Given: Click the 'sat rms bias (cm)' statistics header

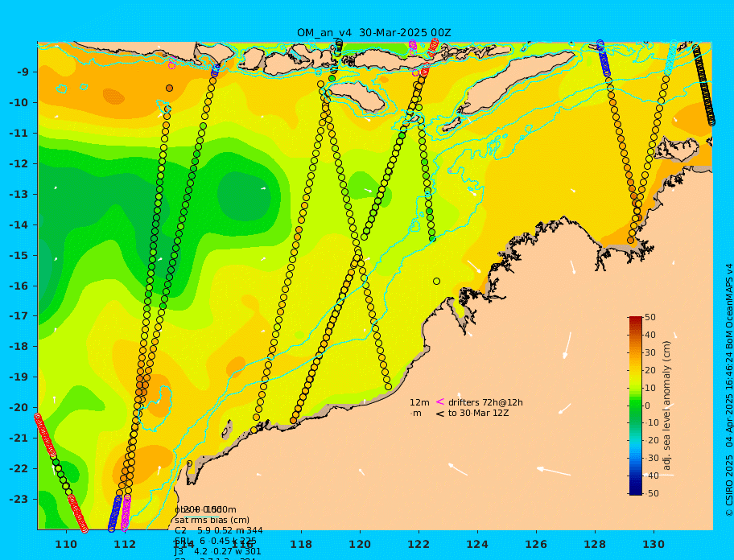Looking at the screenshot, I should pyautogui.click(x=212, y=520).
